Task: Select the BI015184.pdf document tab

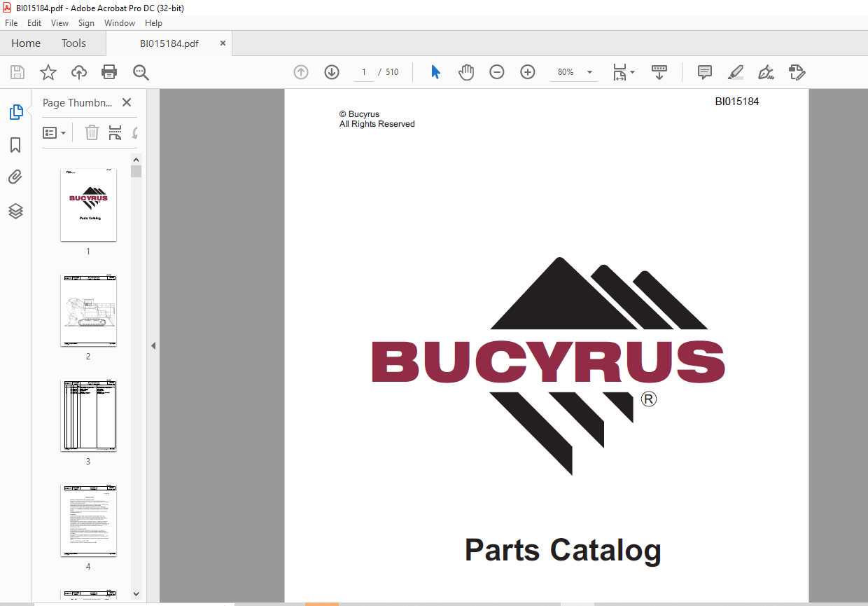Action: pos(169,43)
